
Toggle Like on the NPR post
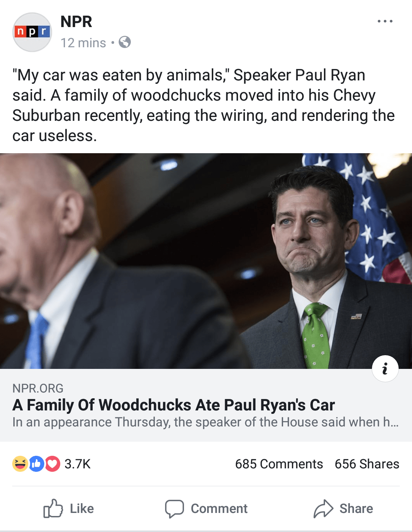69,508
